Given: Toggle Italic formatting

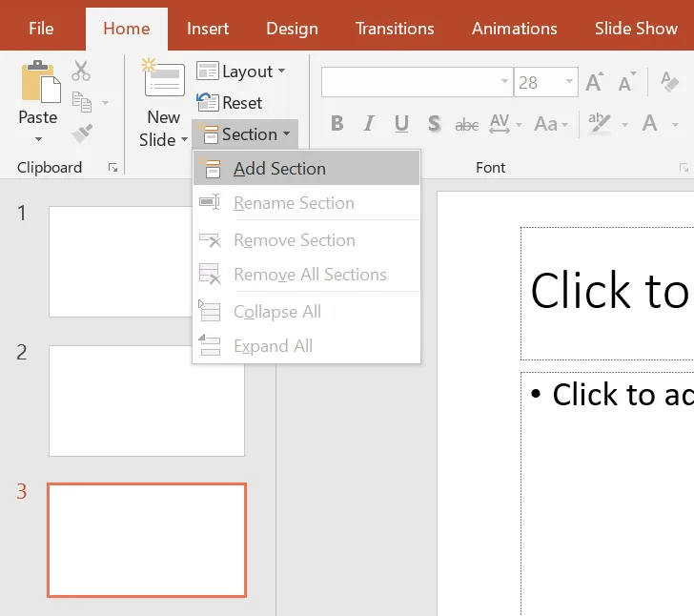Looking at the screenshot, I should (369, 124).
